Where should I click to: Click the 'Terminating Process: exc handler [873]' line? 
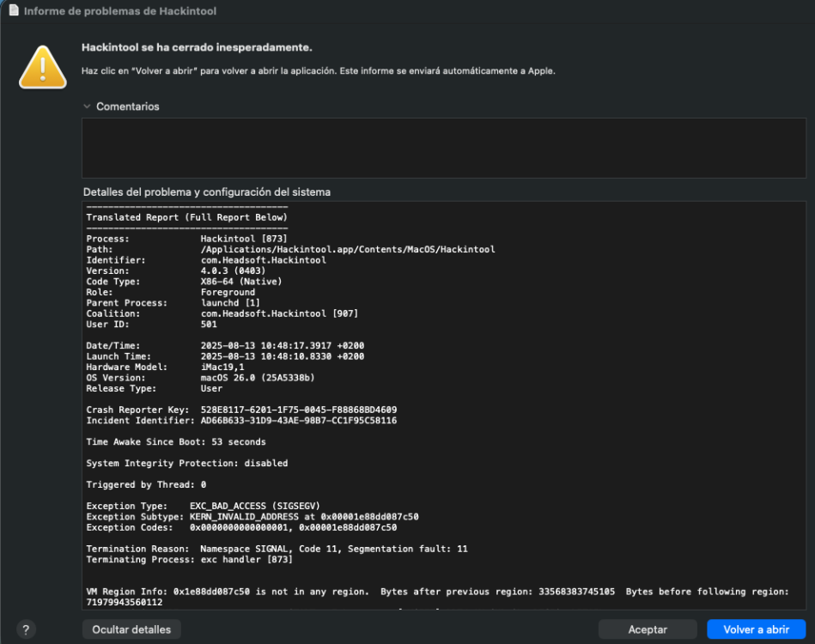(189, 559)
